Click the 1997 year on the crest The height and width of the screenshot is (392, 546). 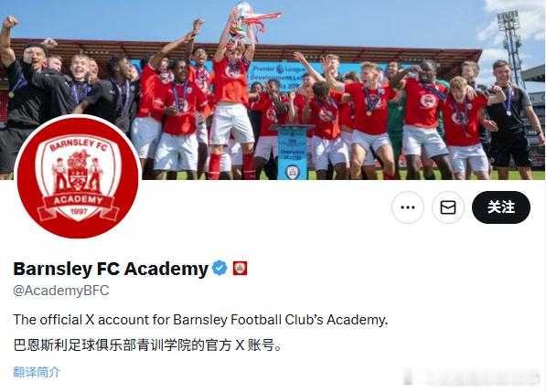pyautogui.click(x=79, y=212)
